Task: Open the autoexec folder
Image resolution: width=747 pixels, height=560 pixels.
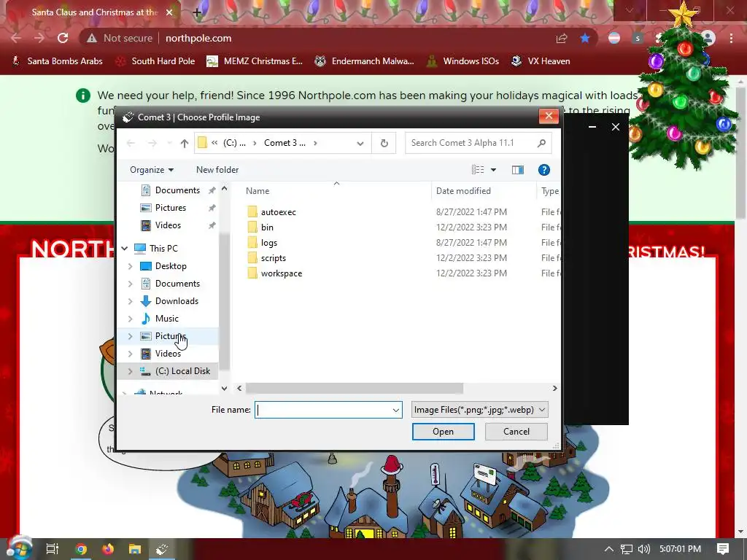Action: [278, 212]
